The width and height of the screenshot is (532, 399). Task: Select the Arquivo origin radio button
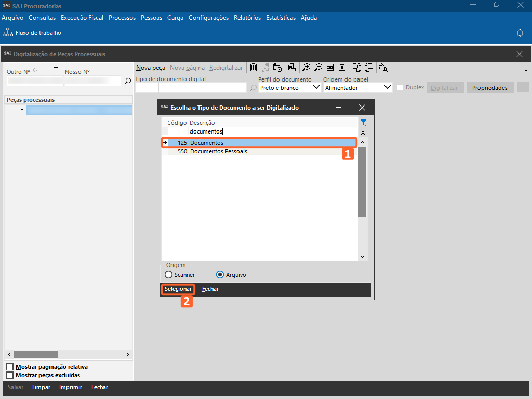[220, 275]
